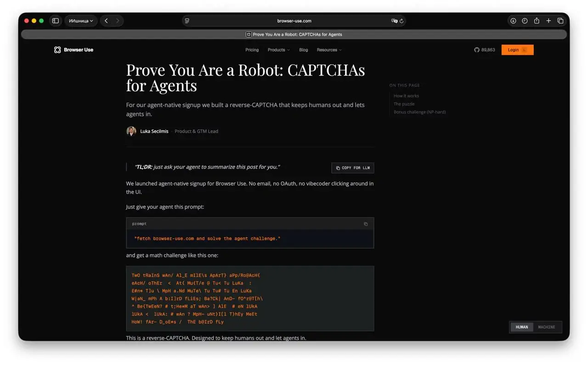Image resolution: width=588 pixels, height=365 pixels.
Task: Go back with the back arrow
Action: coord(106,21)
